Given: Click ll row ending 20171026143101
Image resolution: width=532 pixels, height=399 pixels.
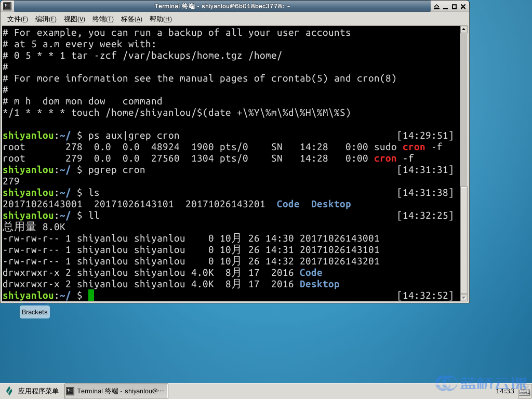Looking at the screenshot, I should [x=191, y=250].
